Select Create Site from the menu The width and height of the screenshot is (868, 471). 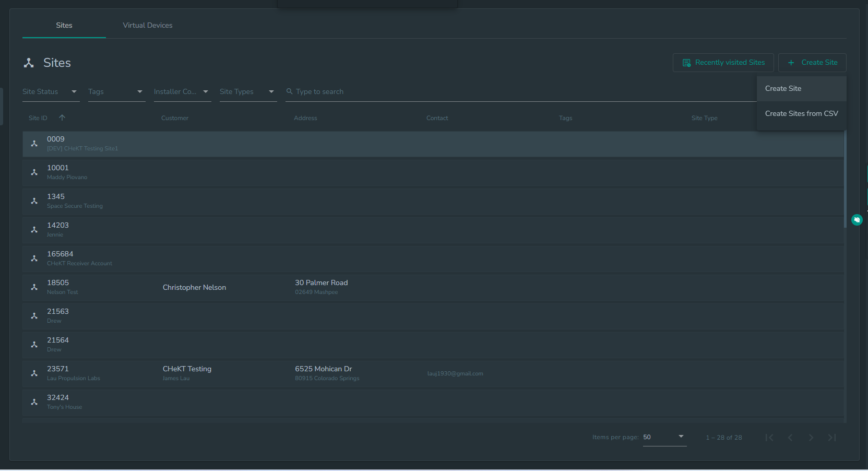tap(801, 89)
